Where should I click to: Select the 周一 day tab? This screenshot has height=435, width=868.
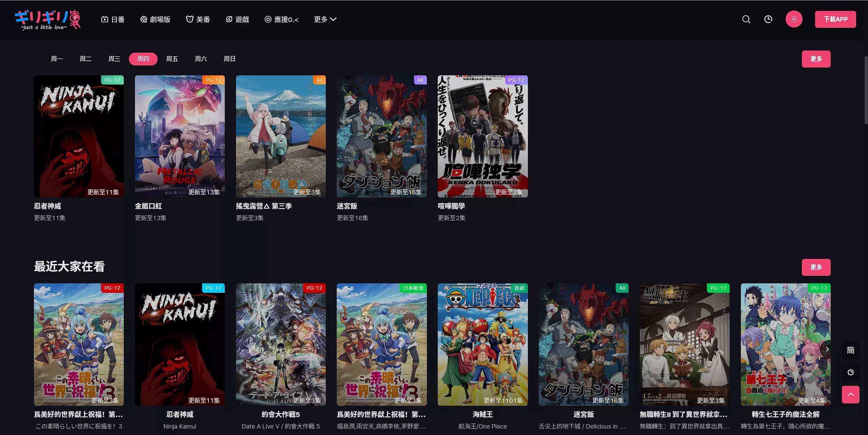click(x=57, y=59)
